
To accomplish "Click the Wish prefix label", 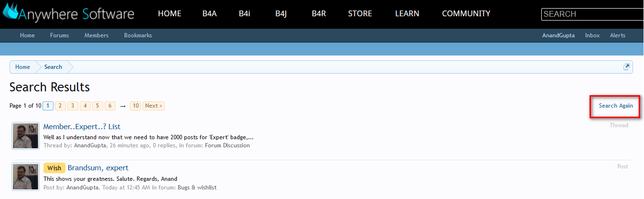I will (x=54, y=168).
